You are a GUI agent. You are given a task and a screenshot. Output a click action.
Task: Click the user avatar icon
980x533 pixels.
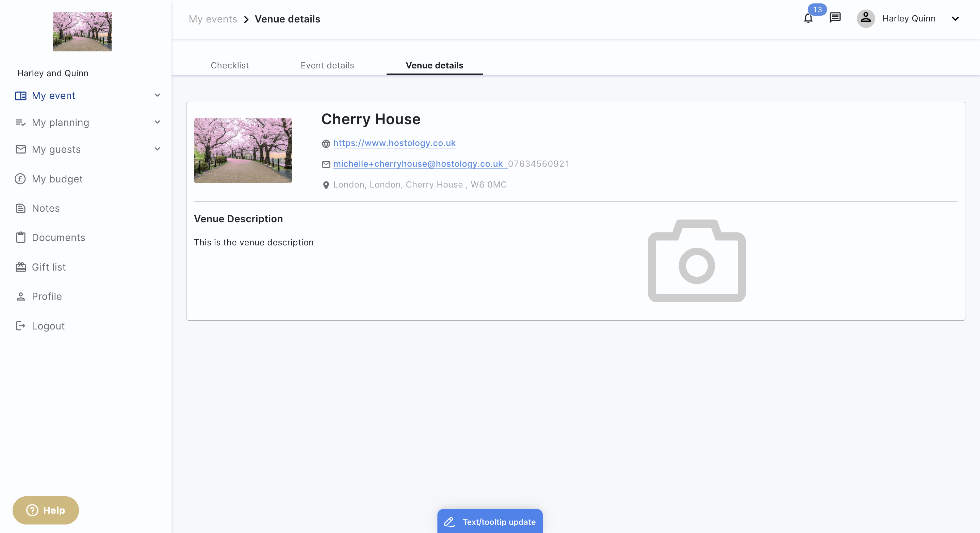tap(865, 18)
